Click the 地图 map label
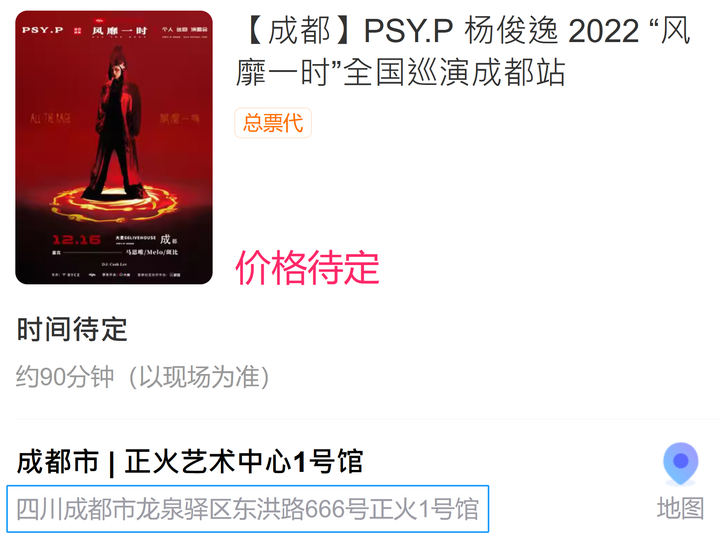 tap(681, 508)
